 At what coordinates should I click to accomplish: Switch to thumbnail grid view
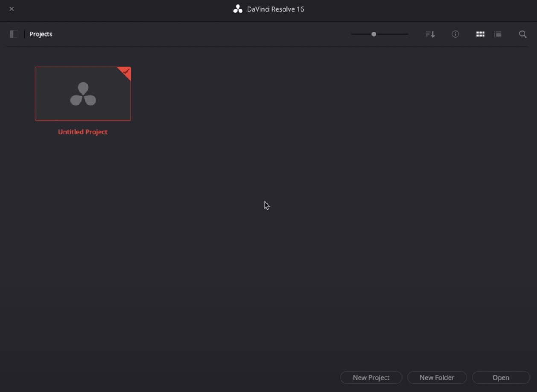pyautogui.click(x=480, y=34)
